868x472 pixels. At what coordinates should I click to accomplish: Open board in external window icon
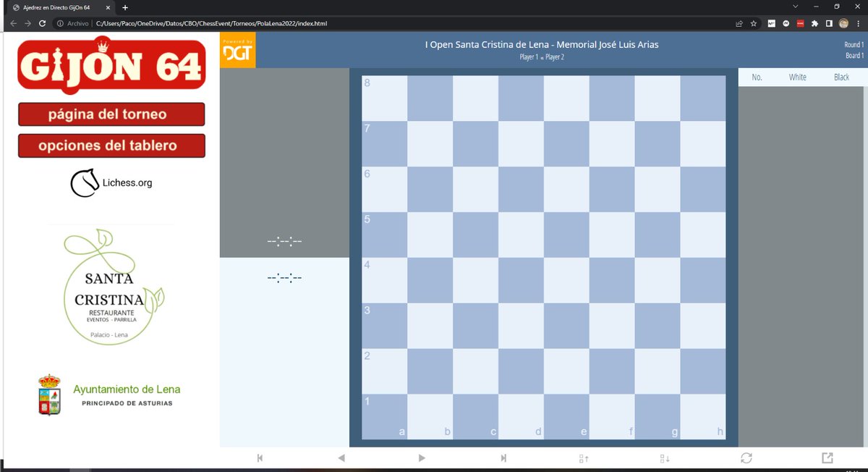point(827,458)
